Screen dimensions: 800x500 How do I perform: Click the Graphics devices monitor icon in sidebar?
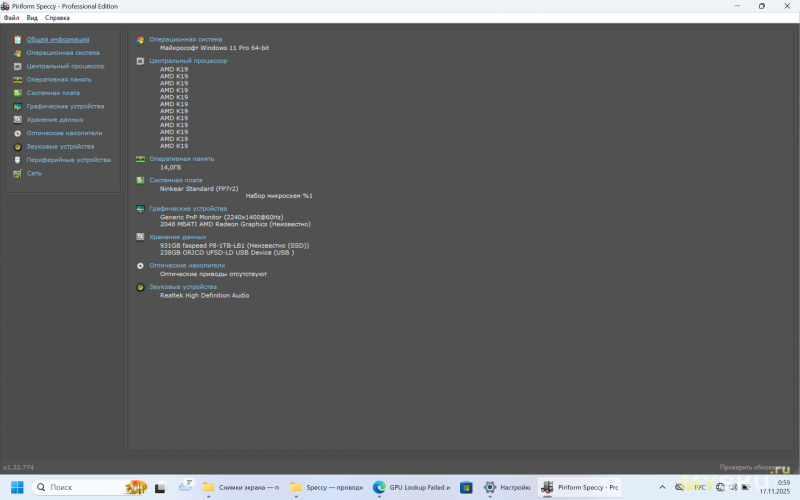(x=17, y=106)
